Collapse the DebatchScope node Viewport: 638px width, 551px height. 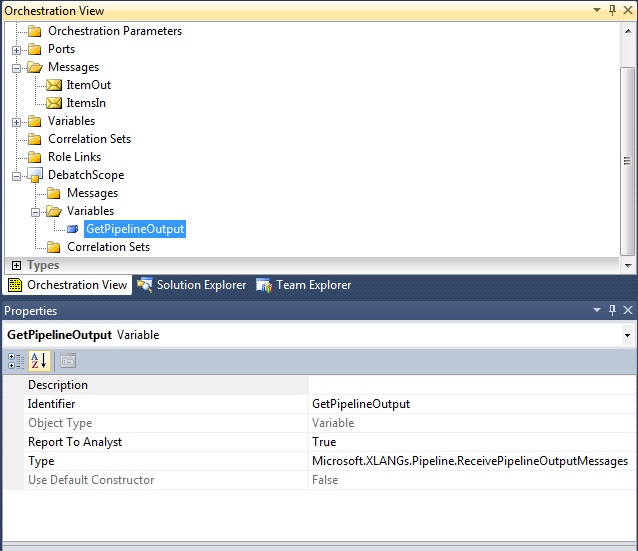tap(16, 176)
